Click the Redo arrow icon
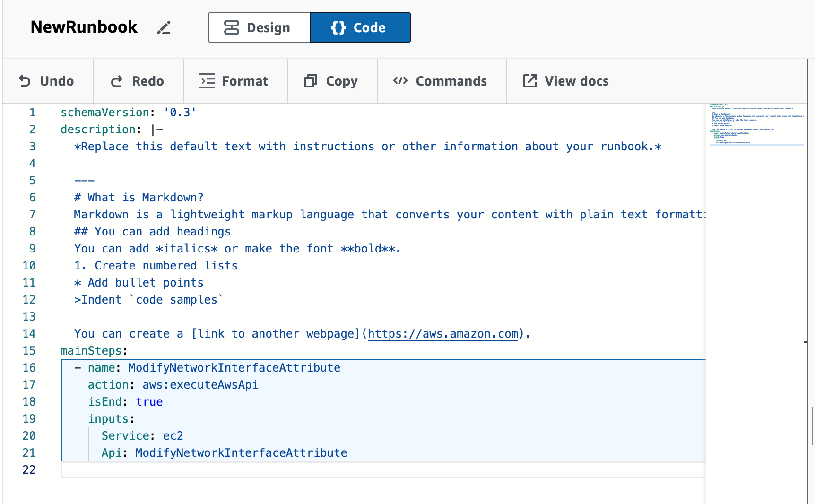Viewport: 815px width, 504px height. click(117, 81)
